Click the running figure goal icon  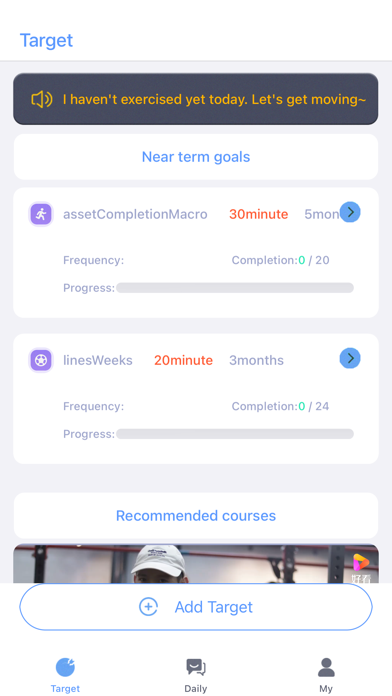click(x=41, y=214)
